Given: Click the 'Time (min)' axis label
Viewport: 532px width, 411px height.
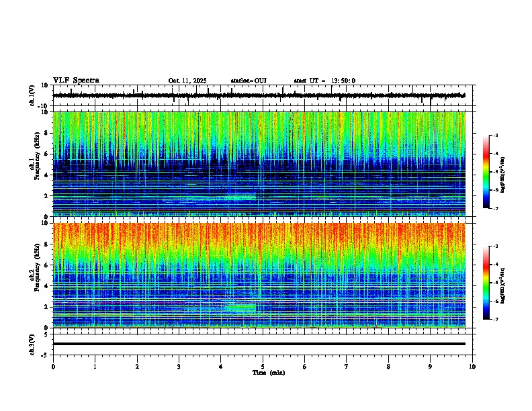Looking at the screenshot, I should click(269, 373).
